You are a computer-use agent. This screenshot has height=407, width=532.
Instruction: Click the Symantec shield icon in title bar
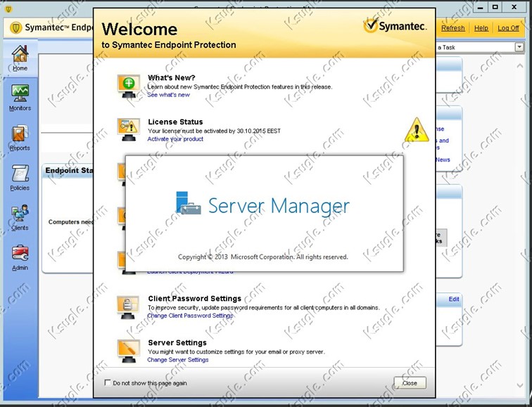click(8, 9)
